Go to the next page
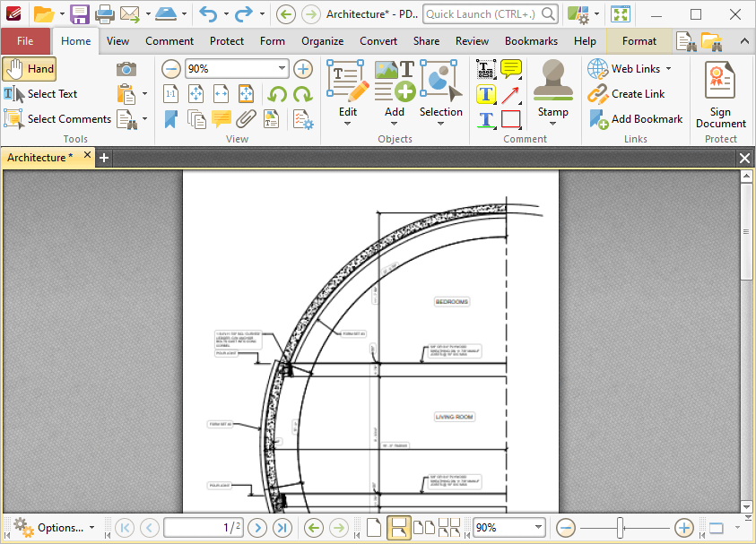This screenshot has height=544, width=756. pos(257,528)
